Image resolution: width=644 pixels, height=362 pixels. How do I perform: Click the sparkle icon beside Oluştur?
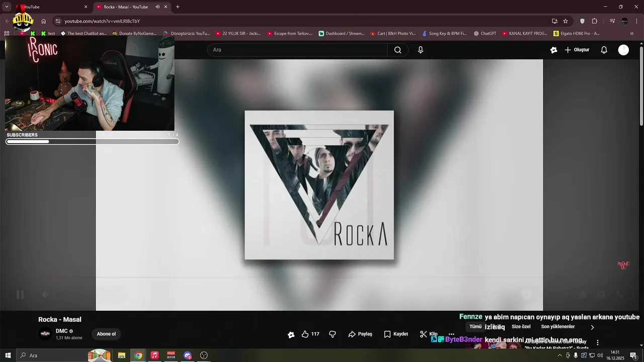[x=554, y=50]
